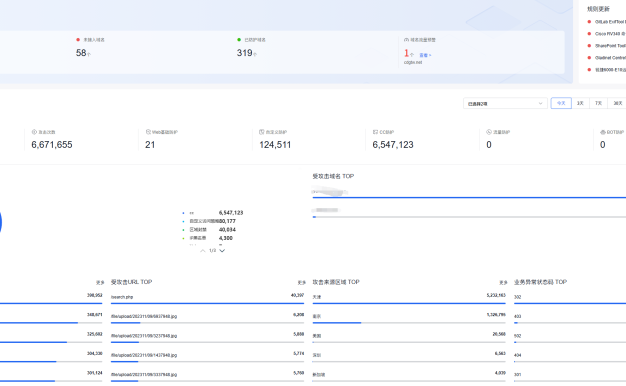This screenshot has height=386, width=626.
Task: Open the domain selection dropdown beside the date tabs
Action: tap(505, 103)
